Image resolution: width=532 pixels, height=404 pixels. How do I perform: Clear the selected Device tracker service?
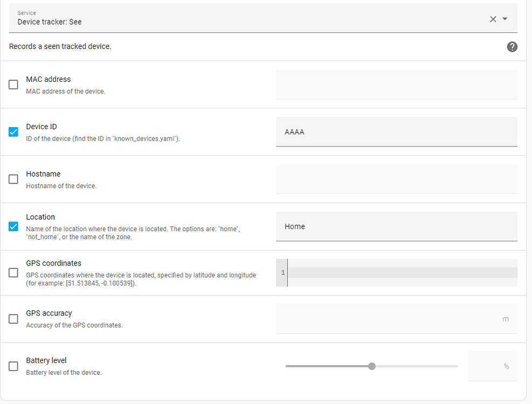click(493, 19)
